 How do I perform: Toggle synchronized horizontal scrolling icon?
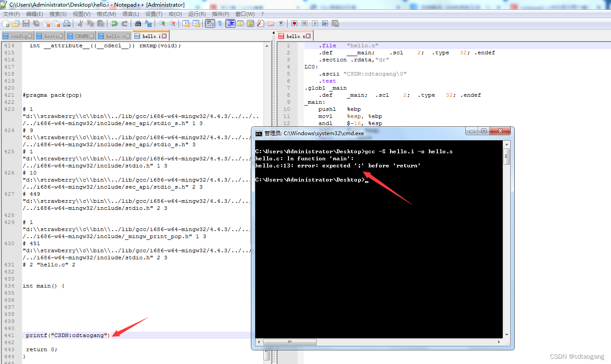pos(196,23)
